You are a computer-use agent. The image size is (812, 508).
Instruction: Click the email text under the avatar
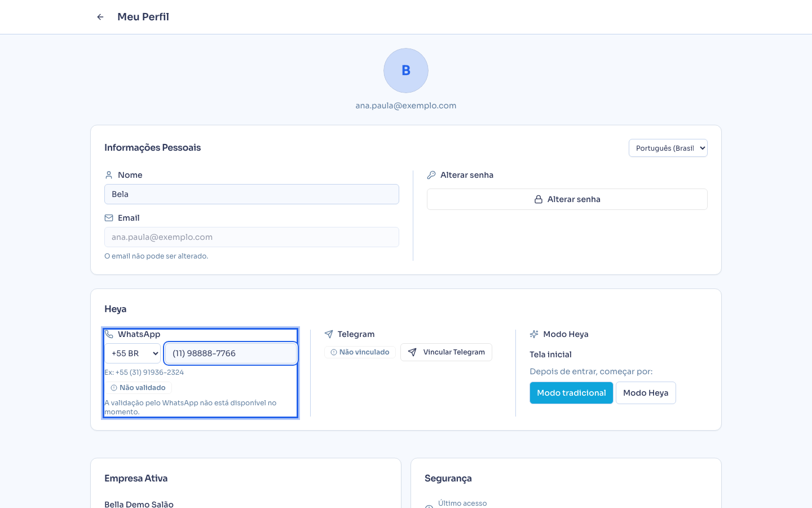[x=406, y=106]
